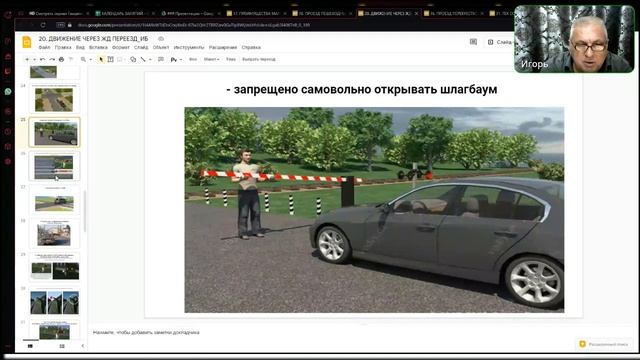Viewport: 640px width, 360px height.
Task: Open the Справка menu
Action: coord(251,47)
